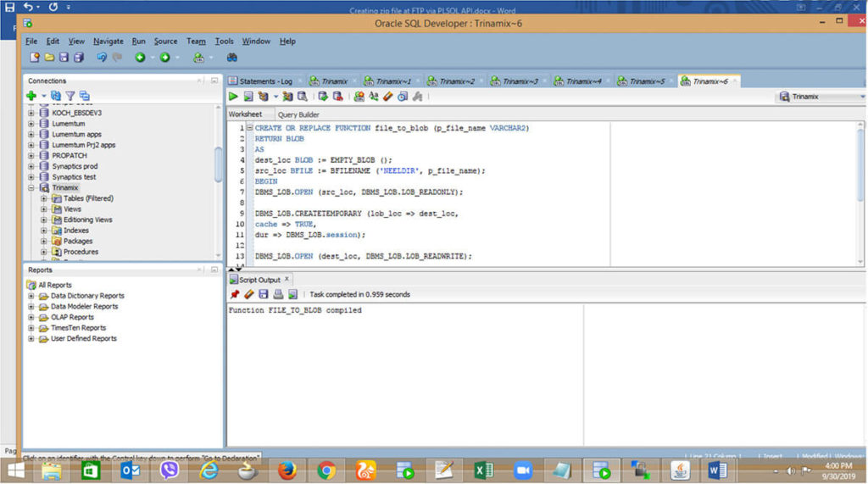Image resolution: width=868 pixels, height=484 pixels.
Task: Print Script Output with printer icon
Action: (278, 294)
